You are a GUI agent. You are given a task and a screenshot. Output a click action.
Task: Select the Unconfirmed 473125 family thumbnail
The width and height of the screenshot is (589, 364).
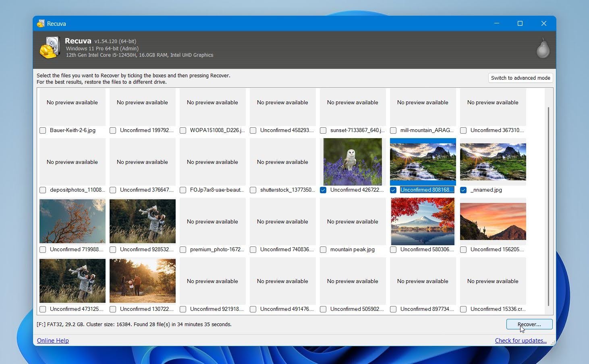pyautogui.click(x=73, y=281)
